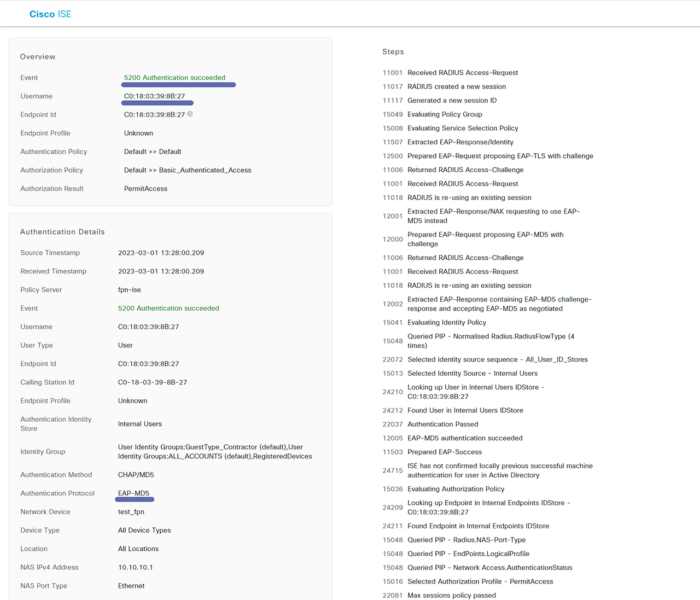Select the Policy Server value 'fpn-ise'
700x600 pixels.
[130, 290]
